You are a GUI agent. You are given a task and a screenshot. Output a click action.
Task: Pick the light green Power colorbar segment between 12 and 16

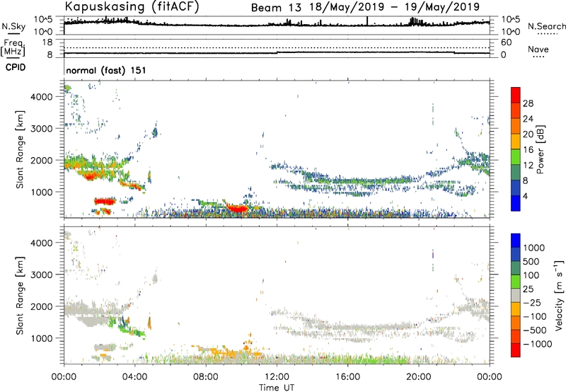(516, 157)
